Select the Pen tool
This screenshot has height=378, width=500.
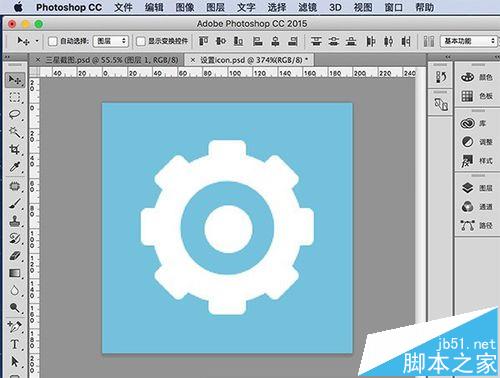pyautogui.click(x=15, y=327)
